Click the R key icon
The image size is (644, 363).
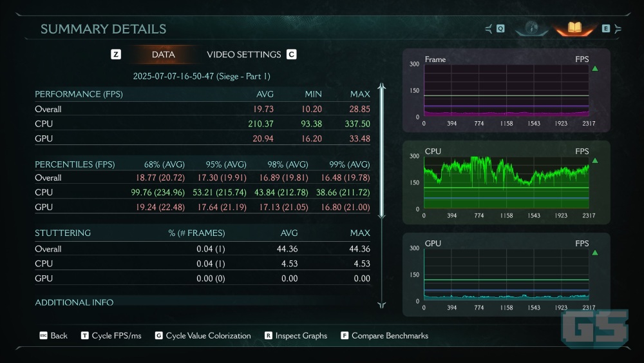tap(268, 335)
